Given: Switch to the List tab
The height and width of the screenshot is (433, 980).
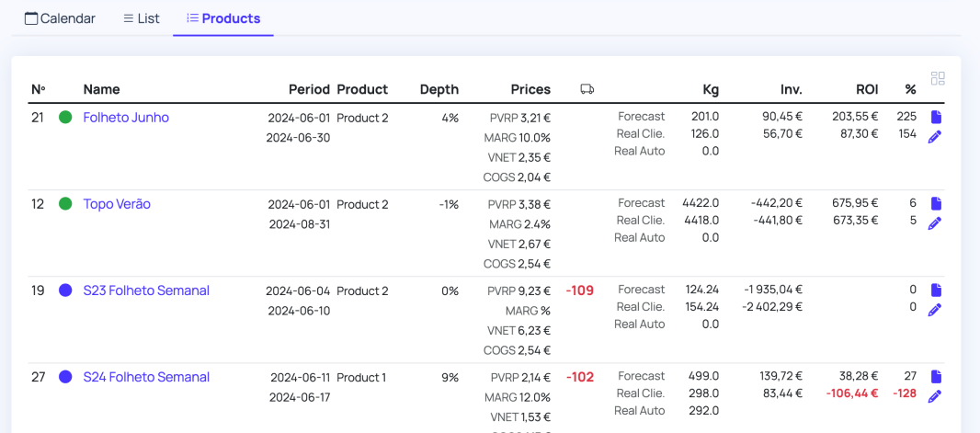Looking at the screenshot, I should [x=141, y=18].
